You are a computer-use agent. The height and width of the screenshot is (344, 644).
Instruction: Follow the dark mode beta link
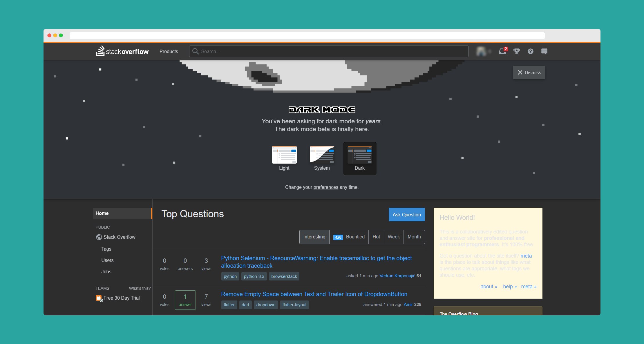308,129
